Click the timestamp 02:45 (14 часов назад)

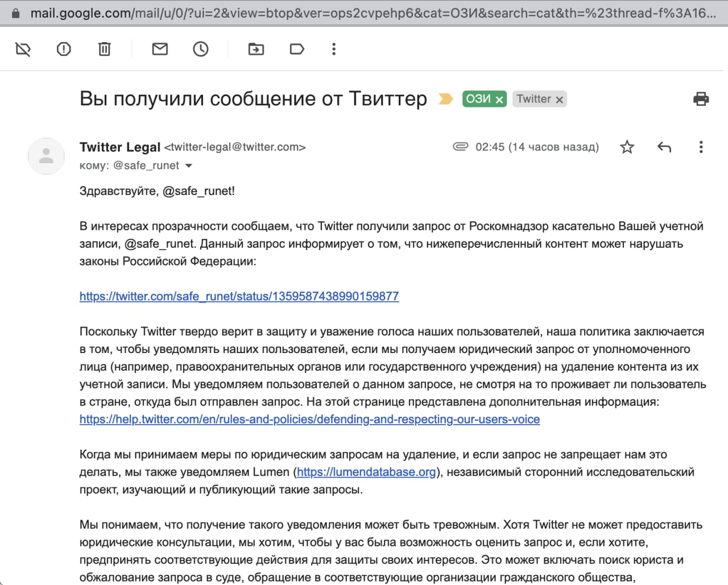537,147
